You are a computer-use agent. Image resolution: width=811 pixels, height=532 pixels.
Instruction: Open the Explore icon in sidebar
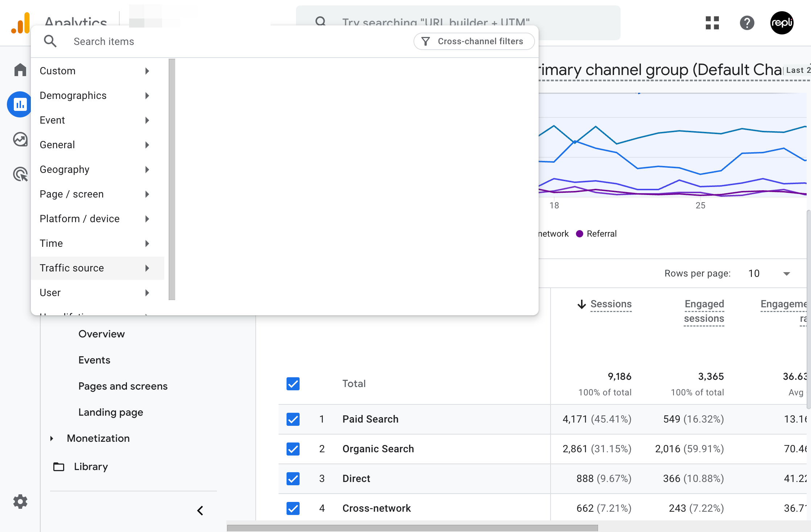pyautogui.click(x=20, y=140)
